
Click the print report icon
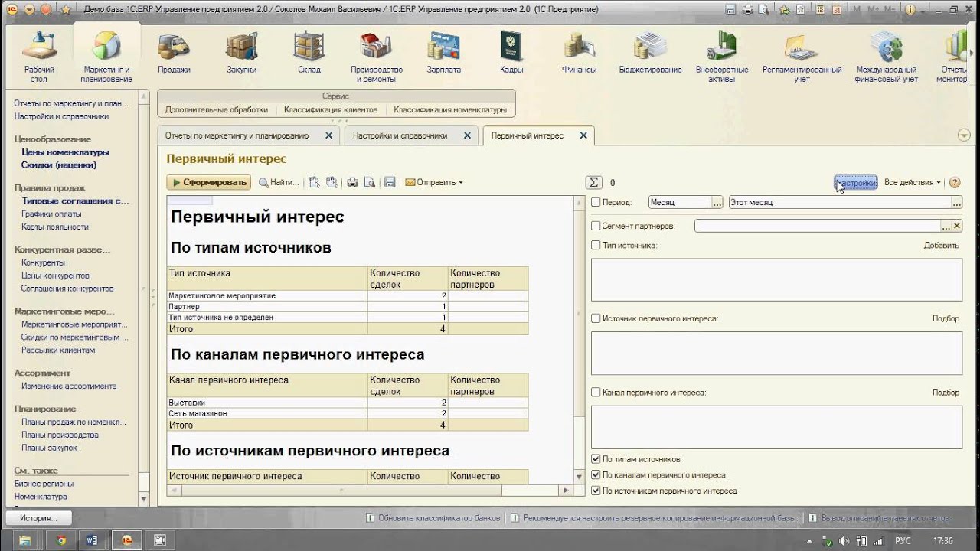click(352, 182)
